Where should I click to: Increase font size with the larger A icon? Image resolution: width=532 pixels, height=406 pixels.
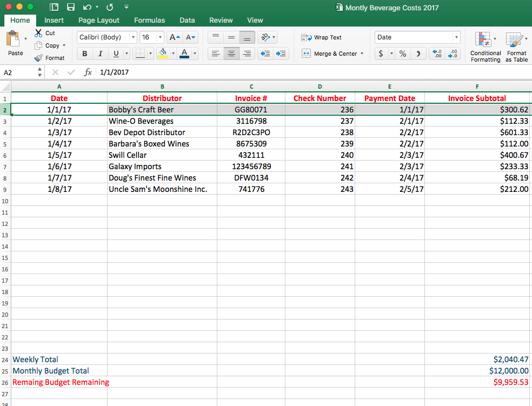175,37
